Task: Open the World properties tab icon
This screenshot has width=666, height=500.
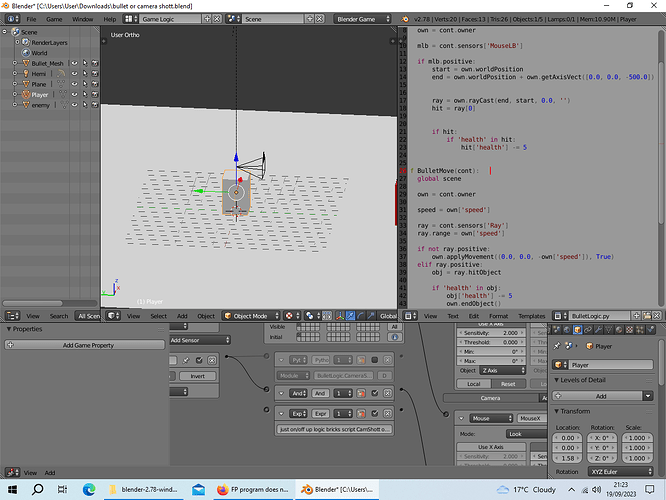Action: point(567,330)
